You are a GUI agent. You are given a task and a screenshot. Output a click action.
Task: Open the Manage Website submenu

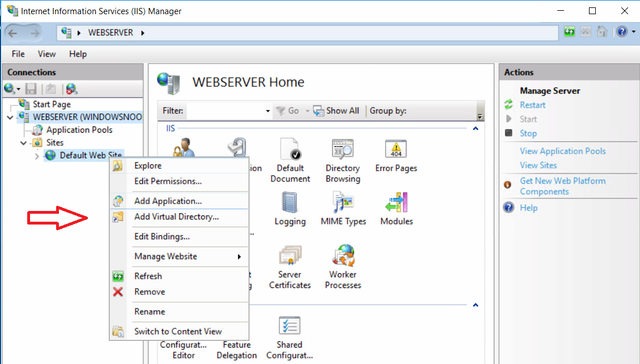(179, 256)
